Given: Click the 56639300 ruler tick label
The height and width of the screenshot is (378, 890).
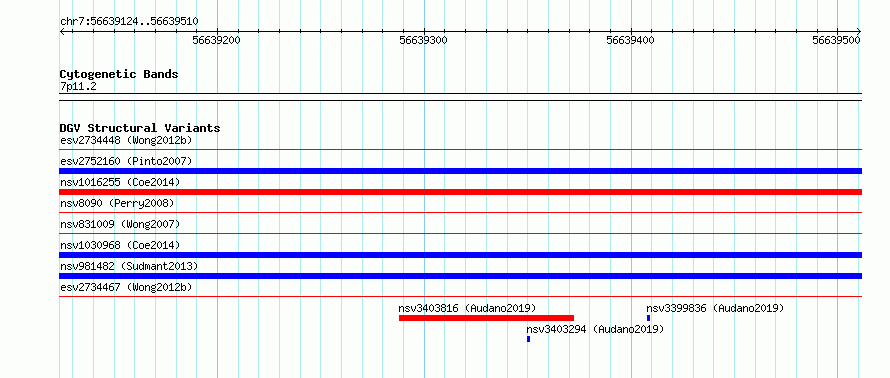Looking at the screenshot, I should coord(423,40).
